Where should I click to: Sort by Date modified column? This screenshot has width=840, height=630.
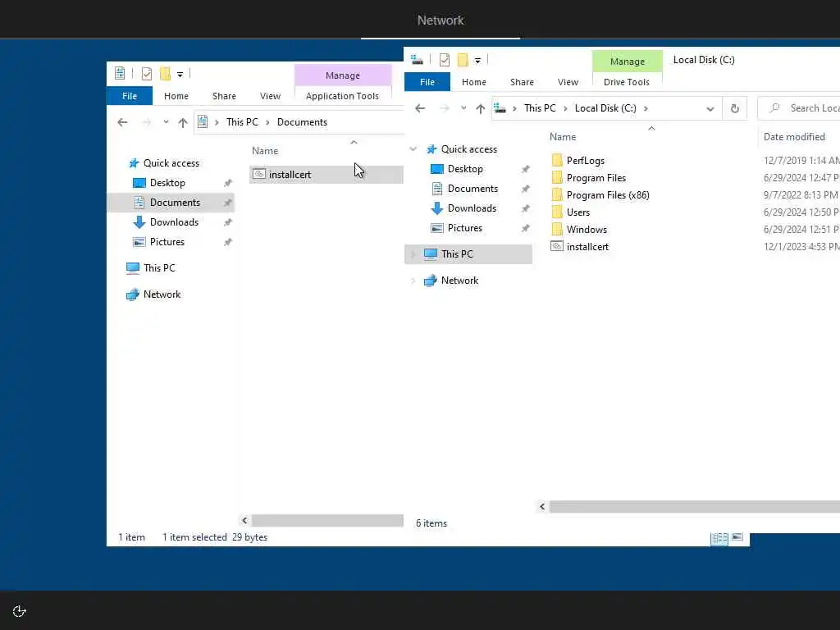[794, 137]
